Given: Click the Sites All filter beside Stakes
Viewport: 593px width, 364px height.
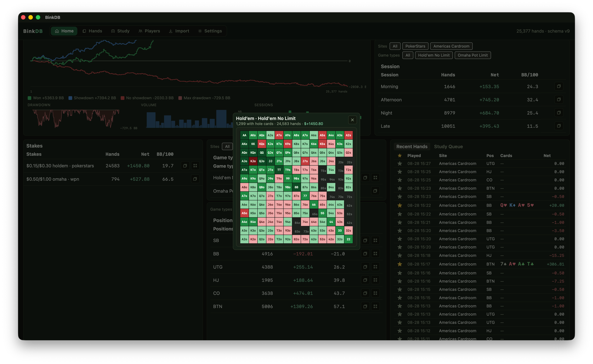Looking at the screenshot, I should pos(227,147).
